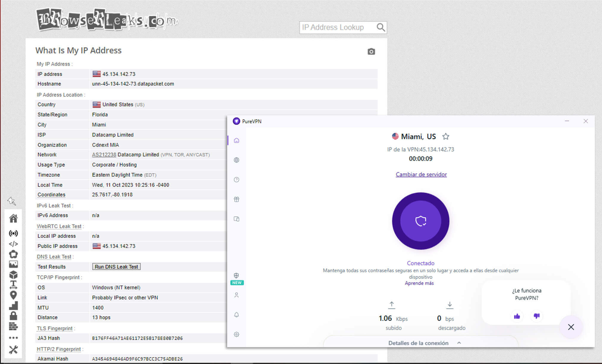
Task: Open the devices icon in PureVPN sidebar
Action: (236, 219)
